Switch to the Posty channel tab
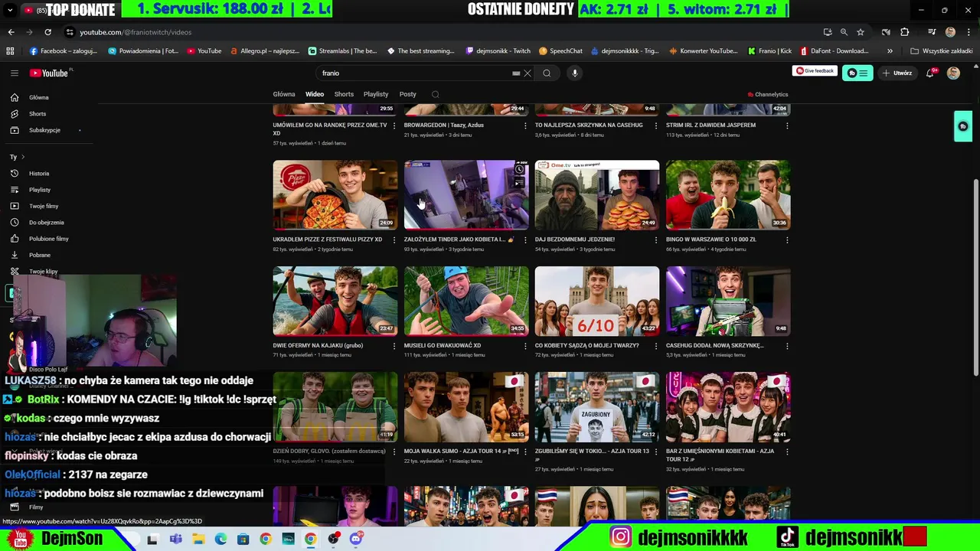Viewport: 980px width, 551px height. click(407, 94)
